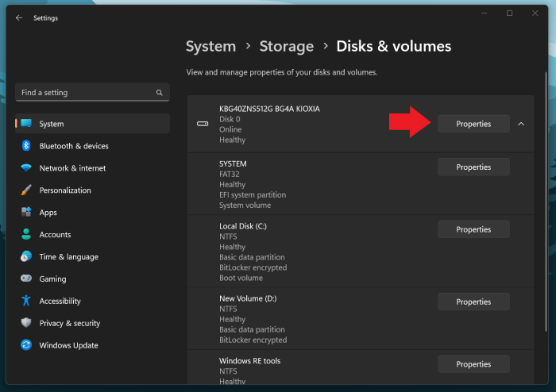Click the Personalization paintbrush icon
556x392 pixels.
(x=26, y=190)
